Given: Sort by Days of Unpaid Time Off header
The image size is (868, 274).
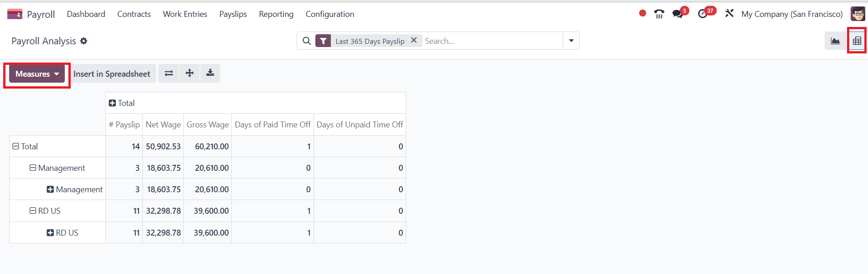Looking at the screenshot, I should [360, 125].
